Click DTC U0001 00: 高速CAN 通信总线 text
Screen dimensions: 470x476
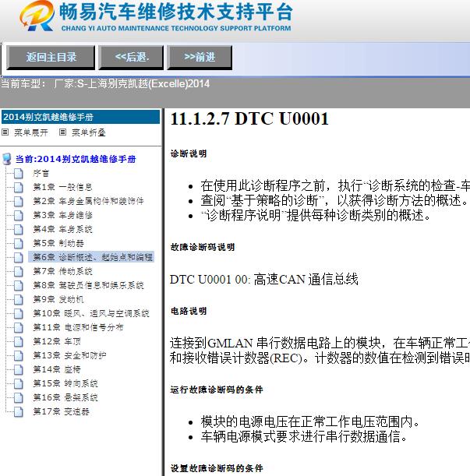click(264, 279)
